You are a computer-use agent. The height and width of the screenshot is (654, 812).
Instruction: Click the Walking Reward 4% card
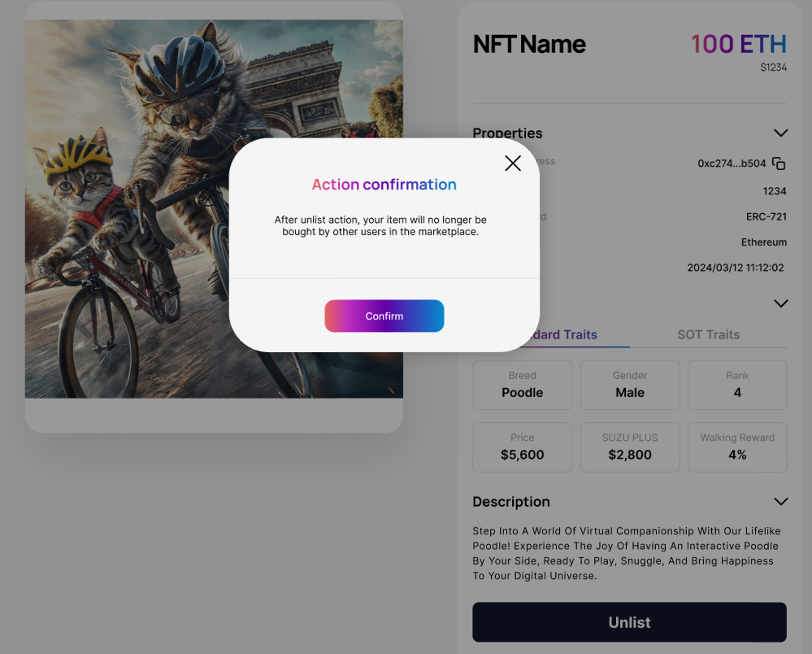pos(737,447)
